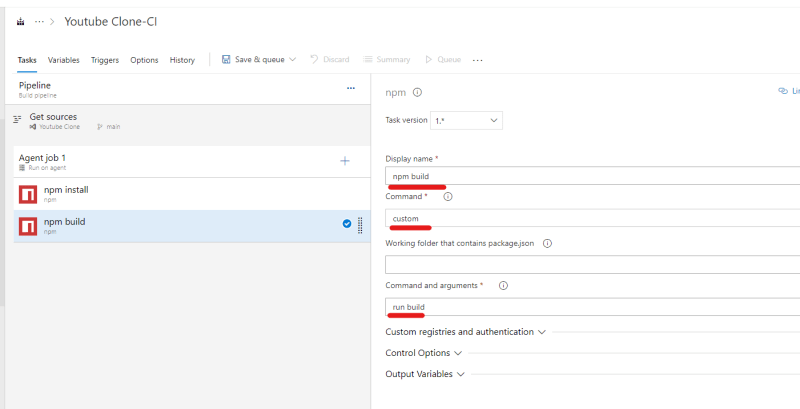Click the npm install task logo
Screen dimensions: 800x409
[x=28, y=194]
